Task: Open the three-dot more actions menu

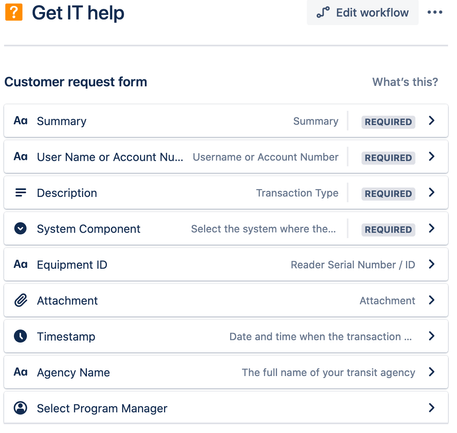Action: pos(435,13)
